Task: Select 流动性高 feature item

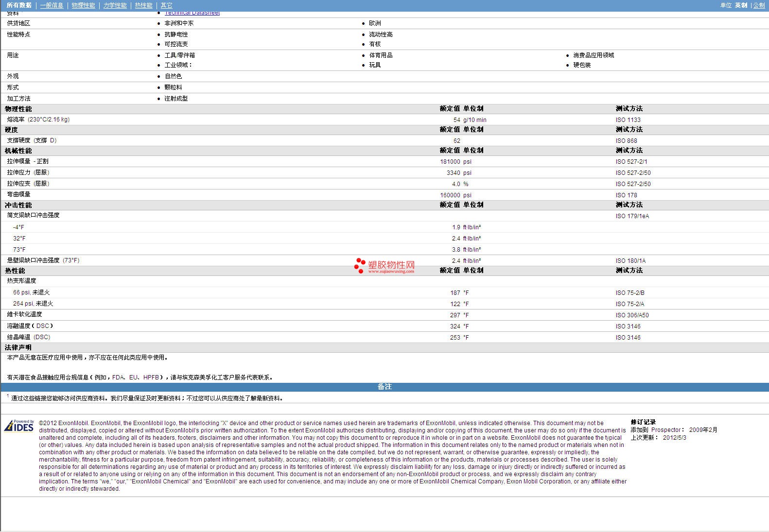Action: point(381,34)
